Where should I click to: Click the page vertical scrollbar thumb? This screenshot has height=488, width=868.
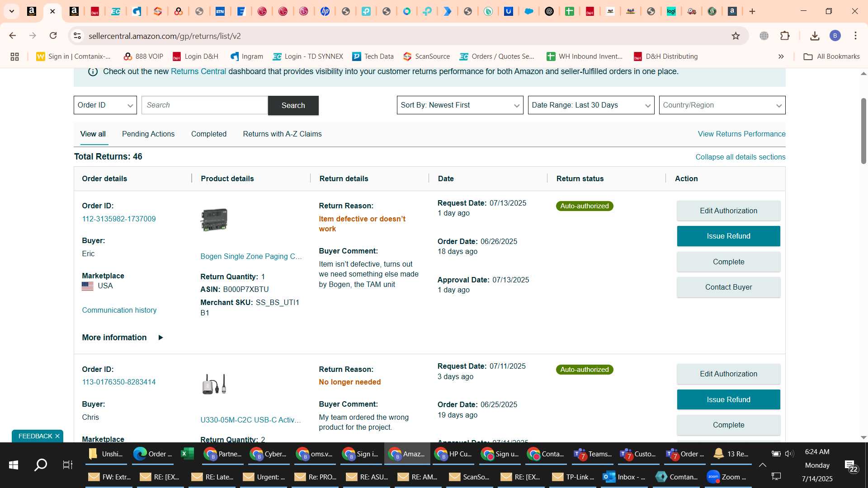pyautogui.click(x=863, y=131)
